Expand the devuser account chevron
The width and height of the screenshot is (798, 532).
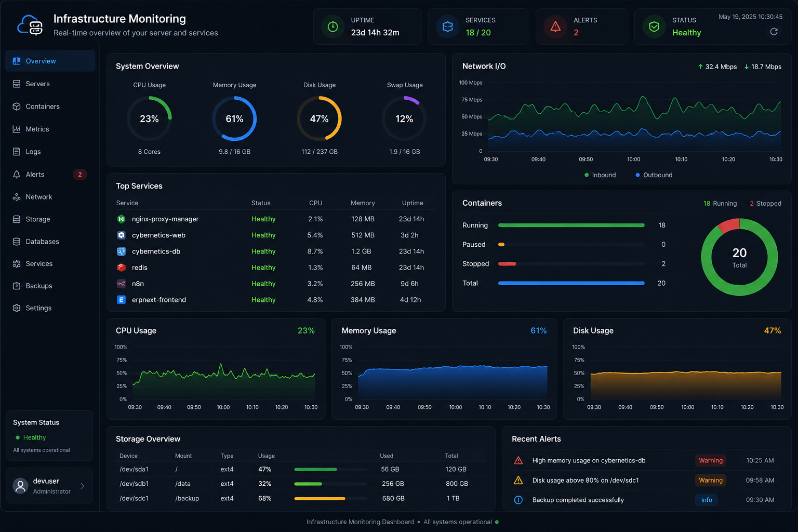82,486
